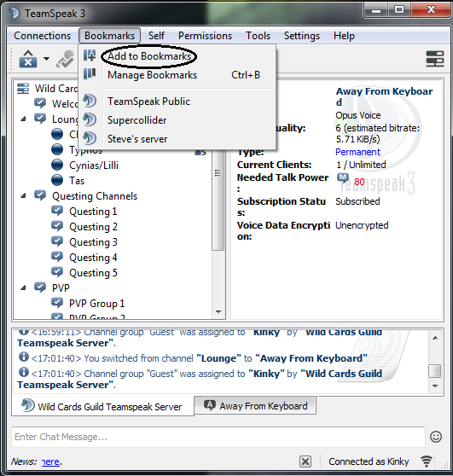Click the PVP channel icon
453x476 pixels.
pos(40,287)
